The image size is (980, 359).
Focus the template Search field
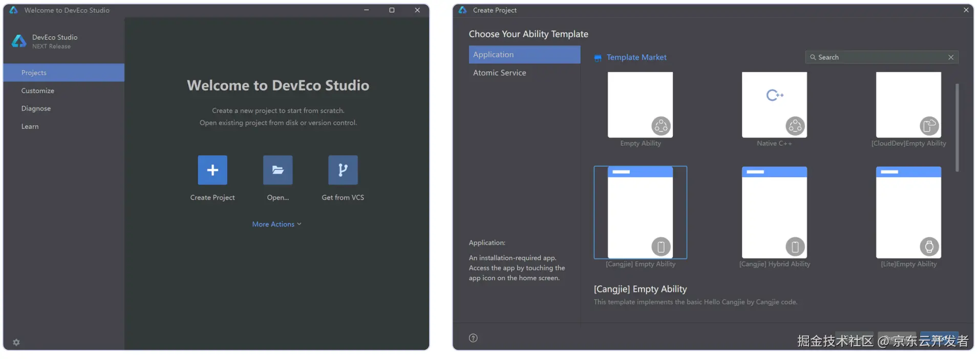coord(882,57)
